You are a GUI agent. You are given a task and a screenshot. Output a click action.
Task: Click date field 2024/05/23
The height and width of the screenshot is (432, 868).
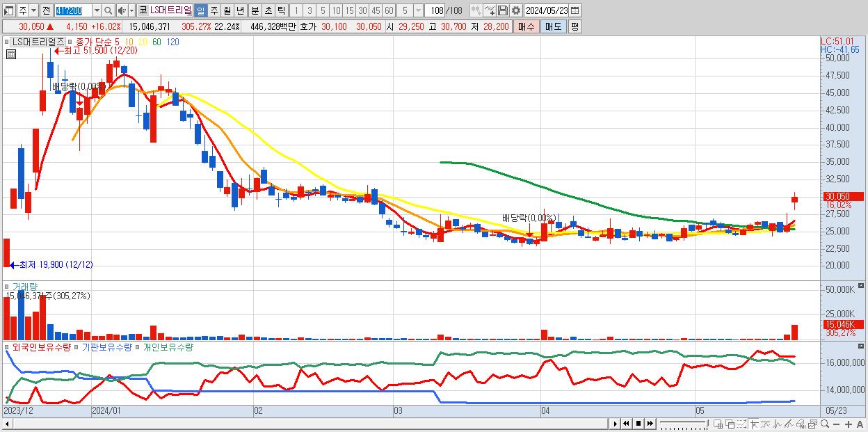pyautogui.click(x=547, y=10)
